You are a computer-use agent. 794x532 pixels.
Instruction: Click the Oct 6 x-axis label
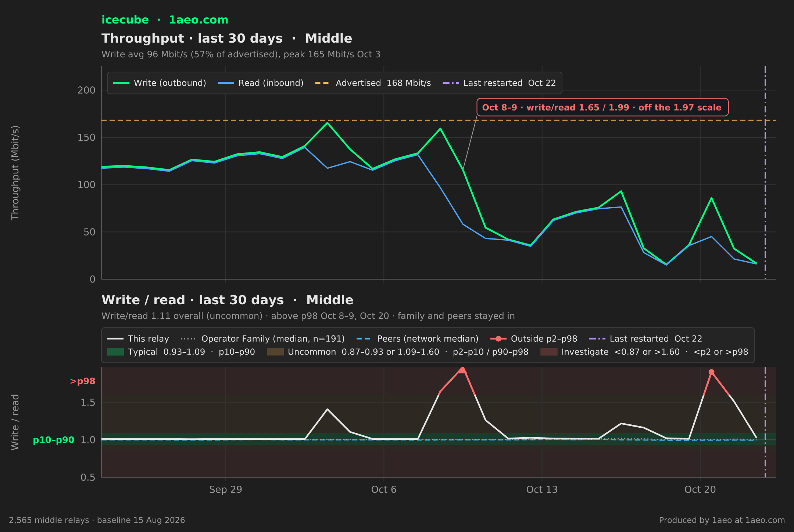[x=384, y=489]
